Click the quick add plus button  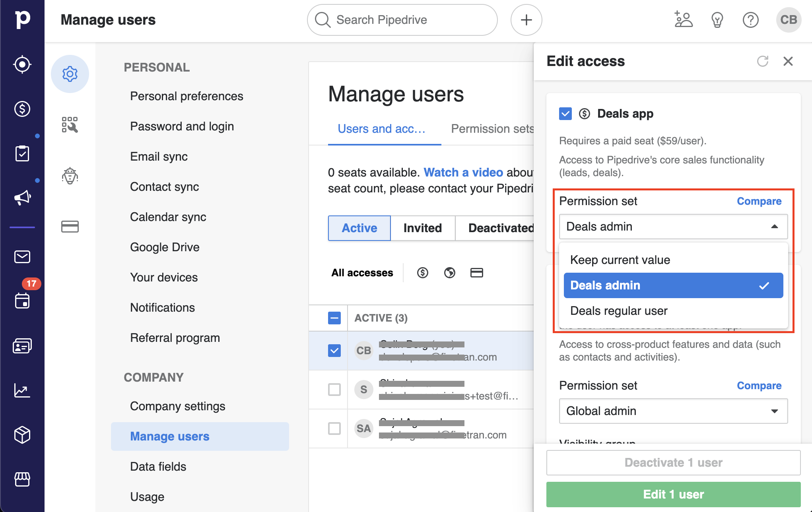pyautogui.click(x=526, y=20)
